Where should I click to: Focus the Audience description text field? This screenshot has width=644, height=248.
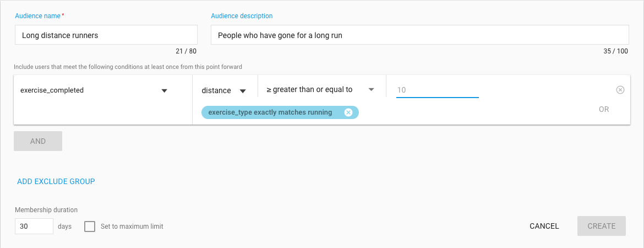pyautogui.click(x=420, y=35)
